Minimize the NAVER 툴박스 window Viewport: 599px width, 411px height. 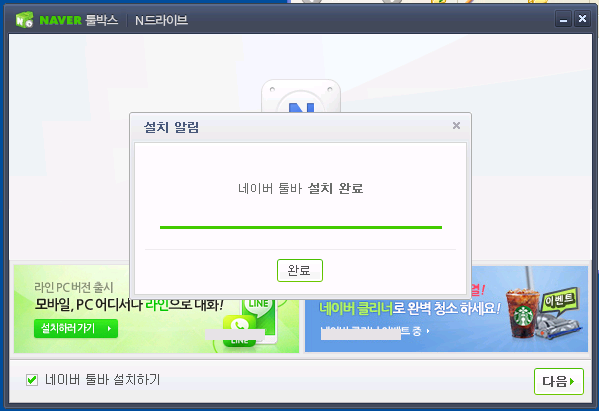point(563,19)
